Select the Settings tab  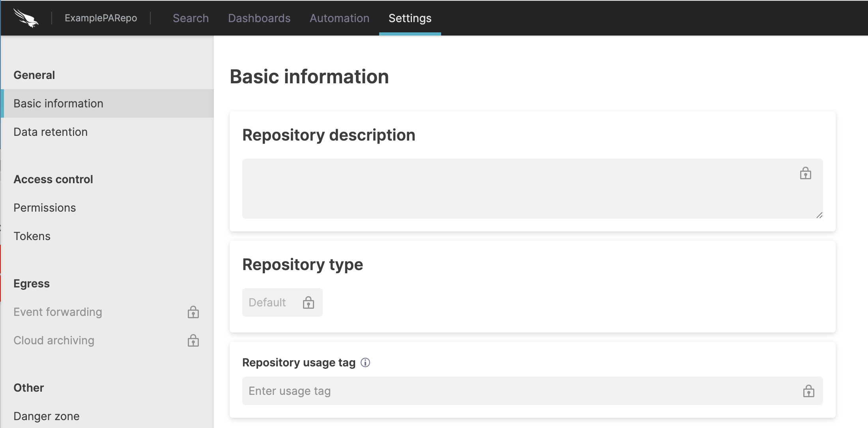click(410, 18)
